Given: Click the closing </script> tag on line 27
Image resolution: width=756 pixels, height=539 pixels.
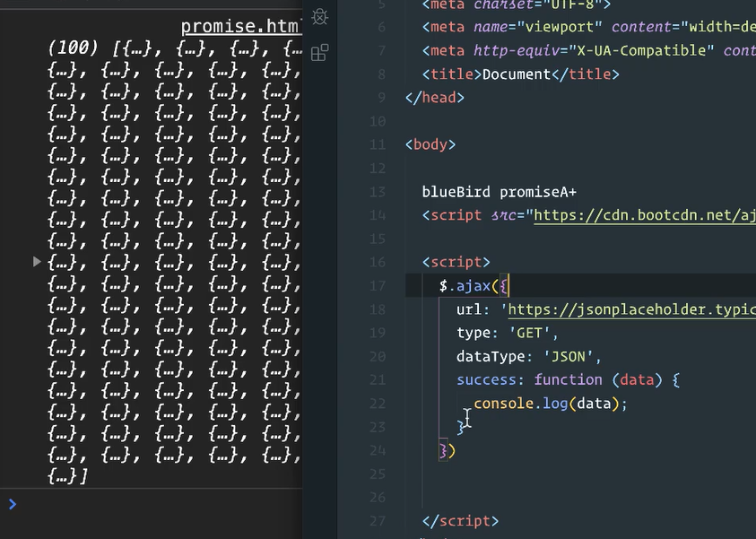Looking at the screenshot, I should [x=460, y=521].
